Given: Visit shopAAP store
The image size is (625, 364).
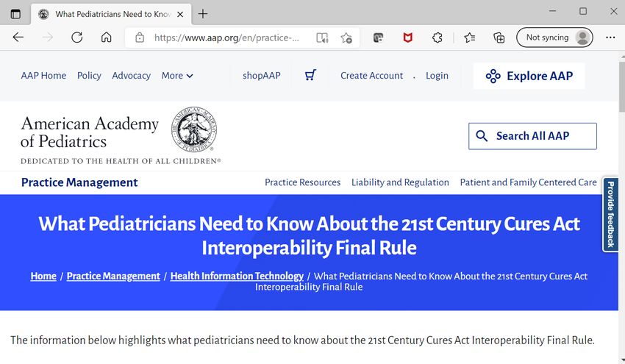Looking at the screenshot, I should tap(262, 75).
